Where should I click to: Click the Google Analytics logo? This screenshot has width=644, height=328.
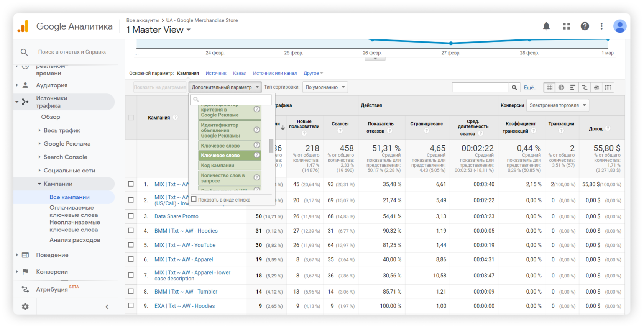[x=23, y=26]
